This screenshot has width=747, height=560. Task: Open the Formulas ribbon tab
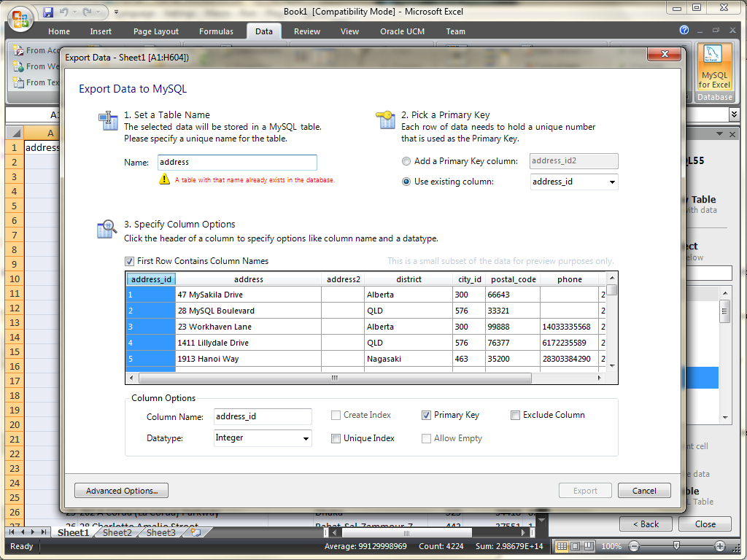(x=216, y=31)
